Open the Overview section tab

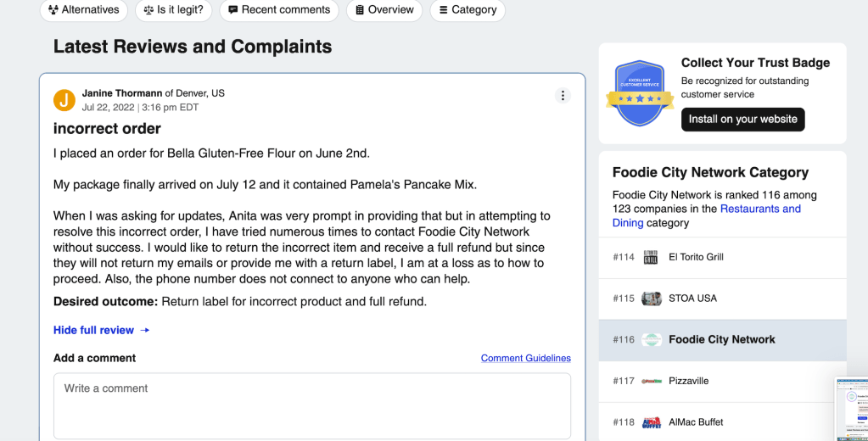click(x=384, y=10)
